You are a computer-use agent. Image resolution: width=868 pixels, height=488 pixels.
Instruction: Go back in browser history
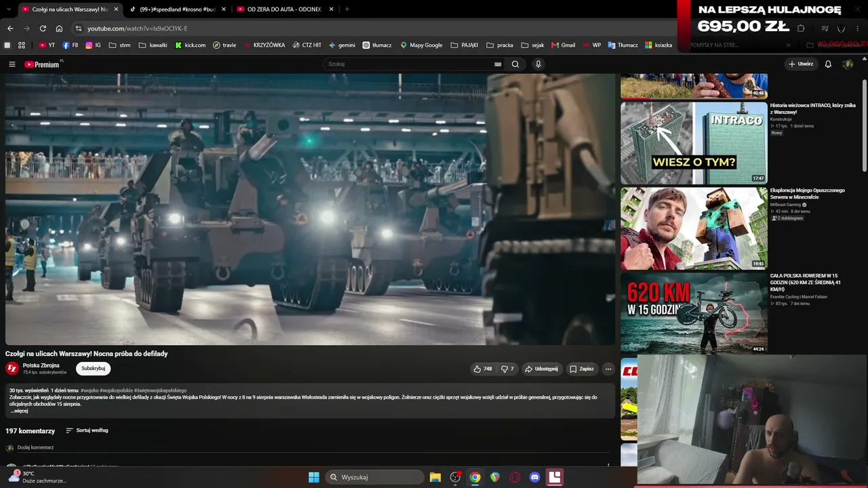(x=10, y=28)
